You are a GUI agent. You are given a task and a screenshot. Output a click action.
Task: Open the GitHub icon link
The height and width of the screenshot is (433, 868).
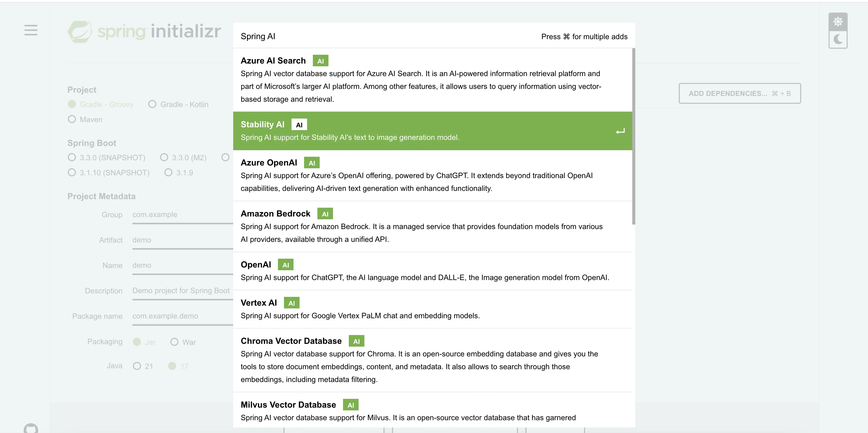(31, 428)
